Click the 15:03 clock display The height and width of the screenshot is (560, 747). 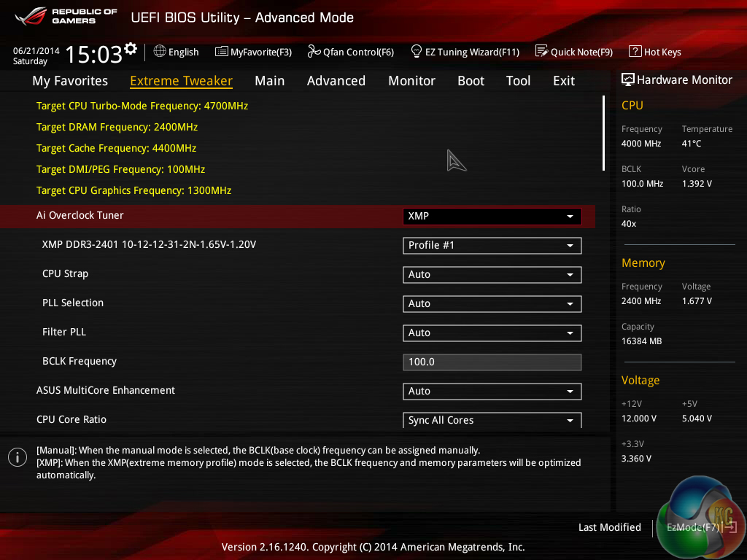click(x=93, y=54)
